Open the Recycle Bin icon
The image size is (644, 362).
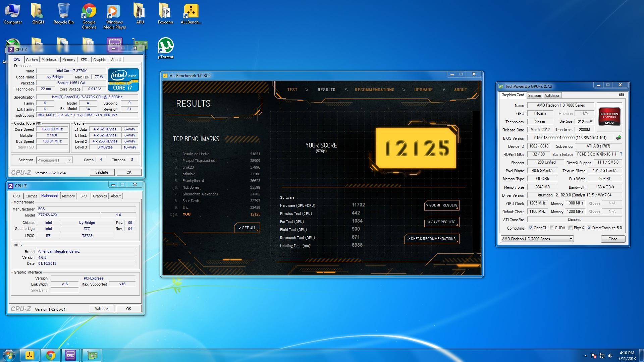click(x=63, y=14)
